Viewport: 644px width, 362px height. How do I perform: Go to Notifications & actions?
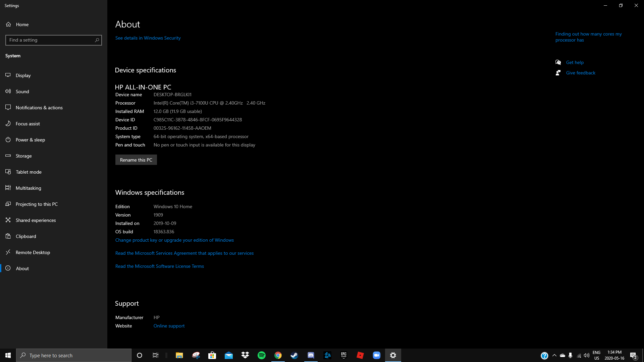pyautogui.click(x=54, y=108)
